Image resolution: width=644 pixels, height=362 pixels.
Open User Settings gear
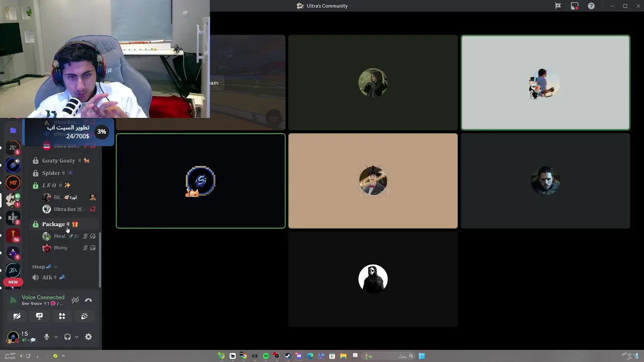tap(89, 337)
